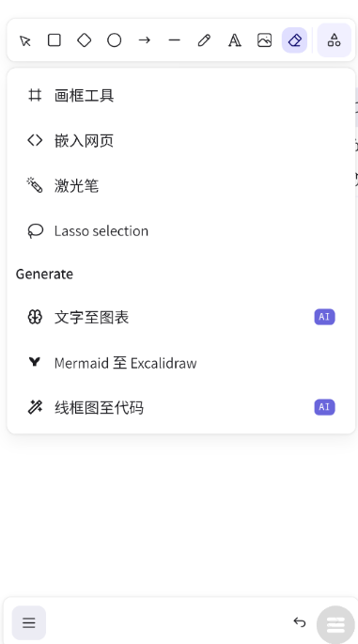Select the Rectangle shape tool

pyautogui.click(x=54, y=40)
